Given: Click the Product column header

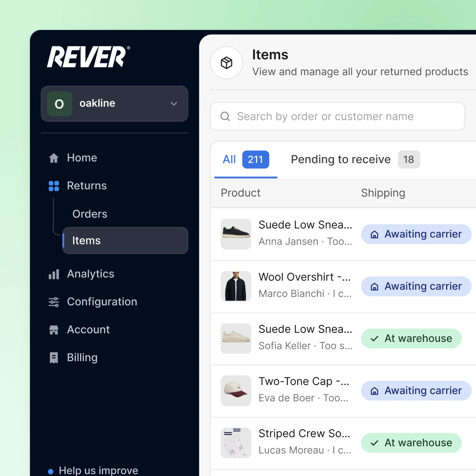Looking at the screenshot, I should 241,193.
